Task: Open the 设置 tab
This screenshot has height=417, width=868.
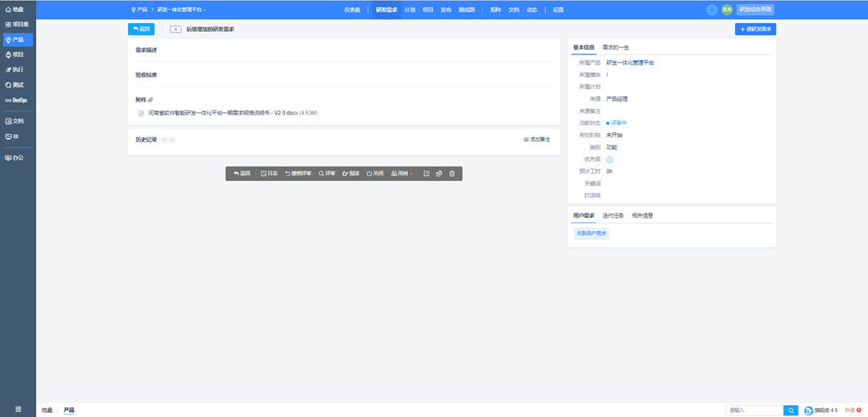Action: (x=558, y=10)
